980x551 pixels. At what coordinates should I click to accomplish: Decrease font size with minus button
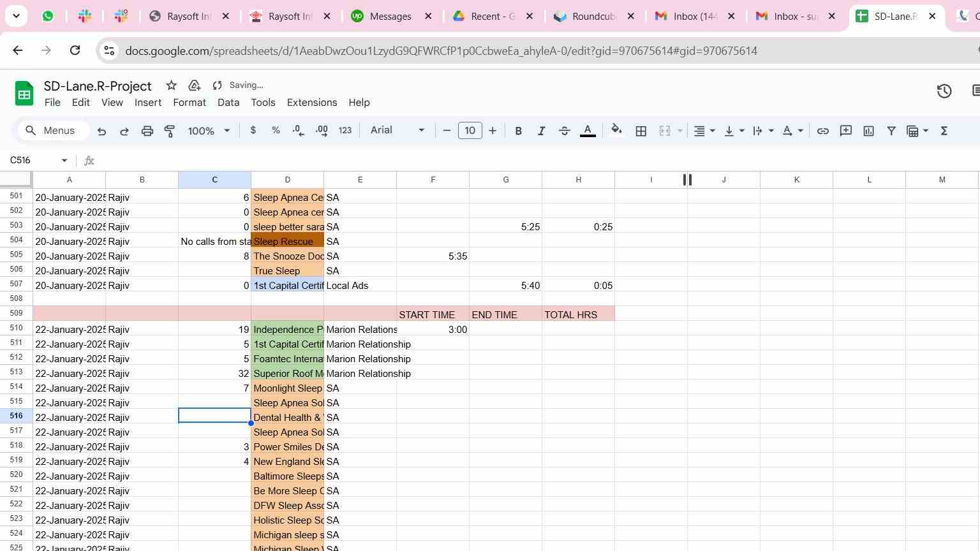point(447,131)
